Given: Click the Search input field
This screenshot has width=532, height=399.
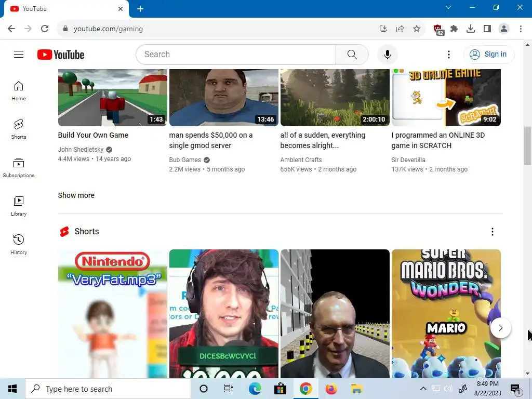Looking at the screenshot, I should coord(236,54).
